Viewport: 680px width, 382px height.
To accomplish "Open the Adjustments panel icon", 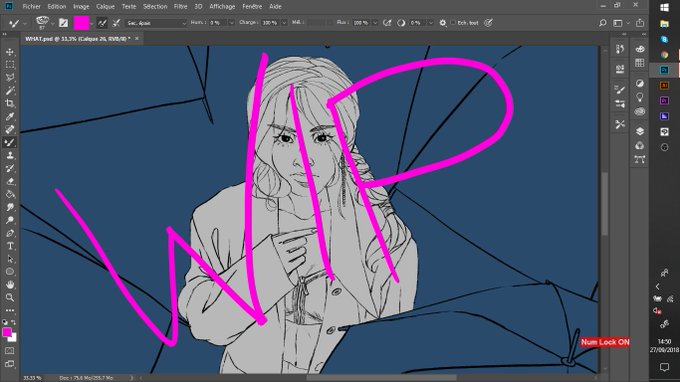I will click(x=640, y=83).
